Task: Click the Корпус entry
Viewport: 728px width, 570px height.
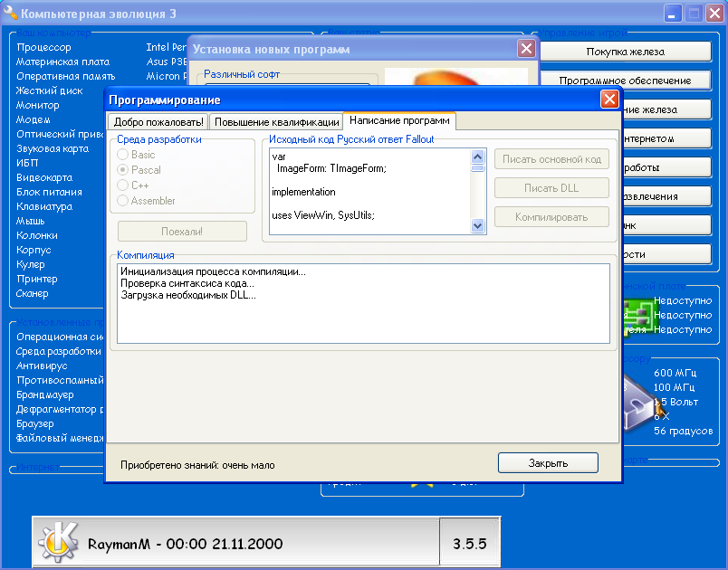Action: coord(34,250)
